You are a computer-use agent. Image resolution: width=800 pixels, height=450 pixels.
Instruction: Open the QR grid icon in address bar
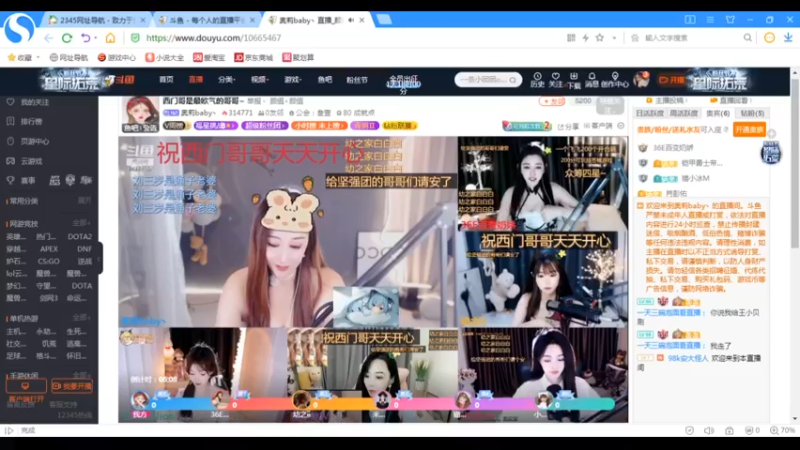click(571, 38)
